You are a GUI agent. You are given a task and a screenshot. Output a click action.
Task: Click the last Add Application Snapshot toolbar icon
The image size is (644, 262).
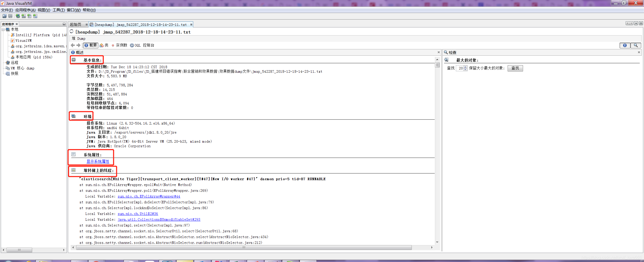pyautogui.click(x=35, y=16)
